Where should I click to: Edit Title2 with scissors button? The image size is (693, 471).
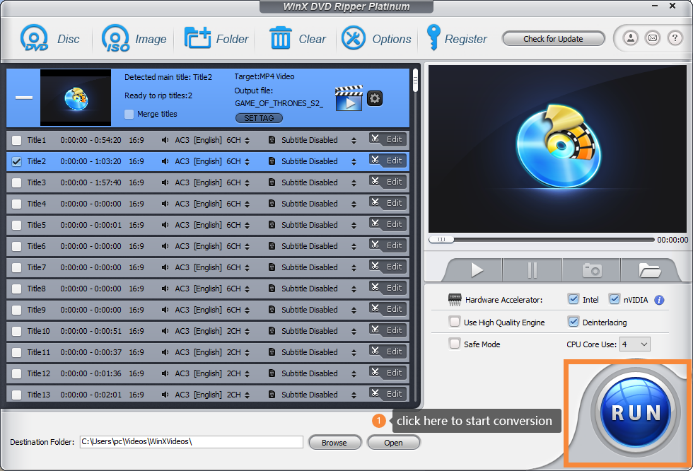[x=388, y=160]
